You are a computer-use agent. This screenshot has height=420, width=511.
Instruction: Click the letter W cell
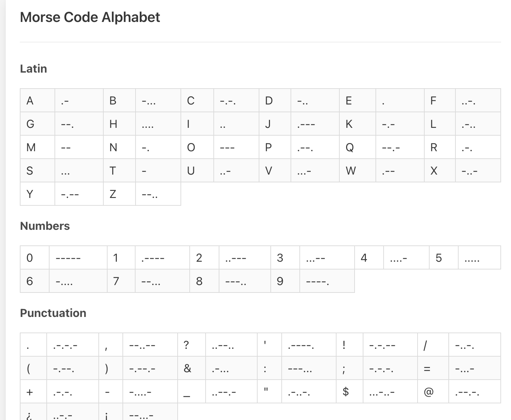tap(357, 171)
